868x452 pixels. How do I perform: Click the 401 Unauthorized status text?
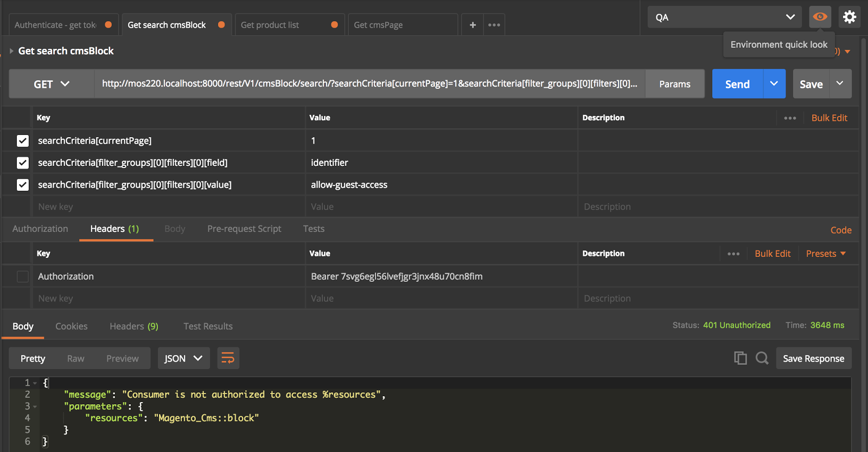tap(736, 325)
